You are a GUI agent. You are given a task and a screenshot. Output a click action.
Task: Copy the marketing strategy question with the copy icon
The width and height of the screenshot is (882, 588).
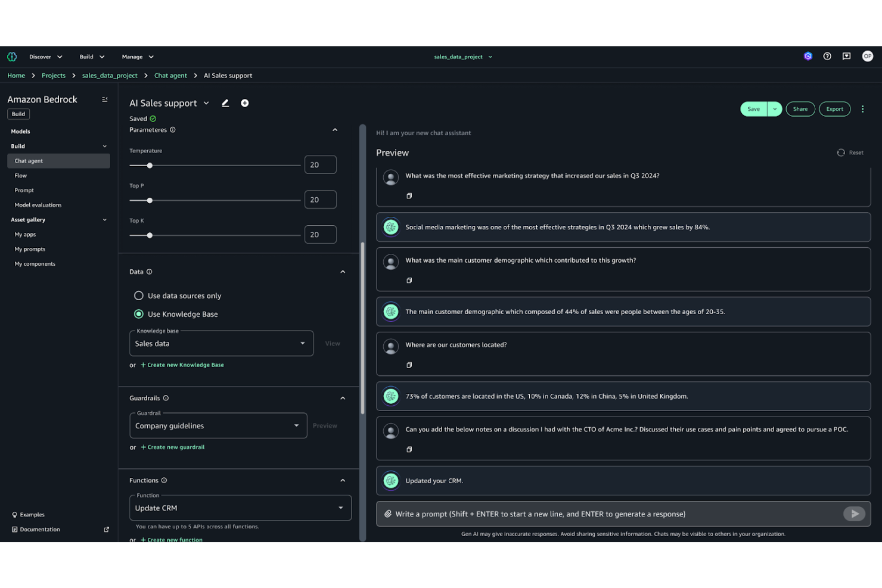409,195
